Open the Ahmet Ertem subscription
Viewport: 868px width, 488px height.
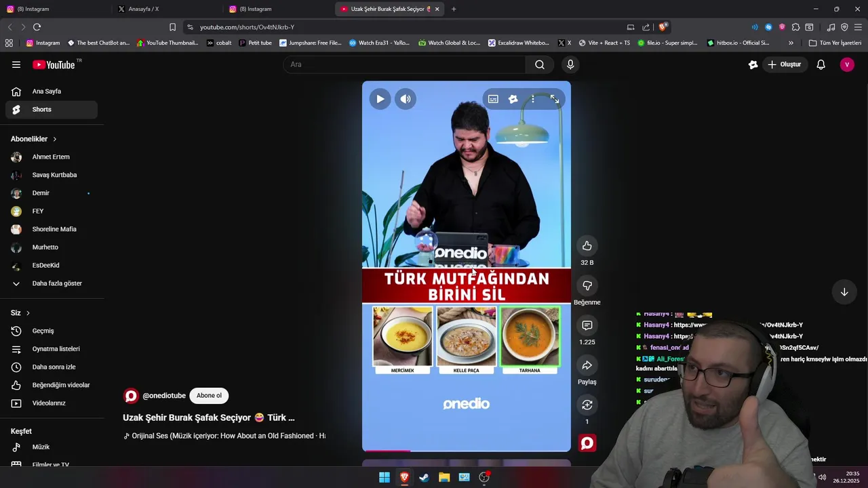[x=52, y=157]
